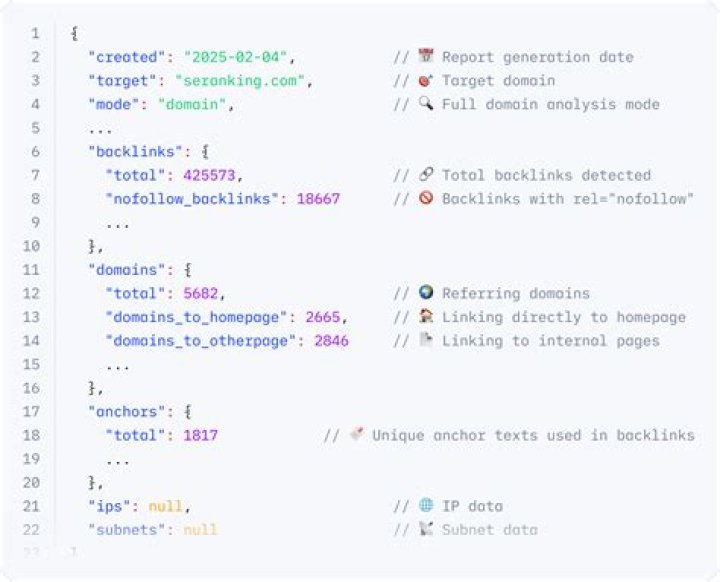Click line number 11 in the gutter
The width and height of the screenshot is (720, 582).
(x=35, y=269)
